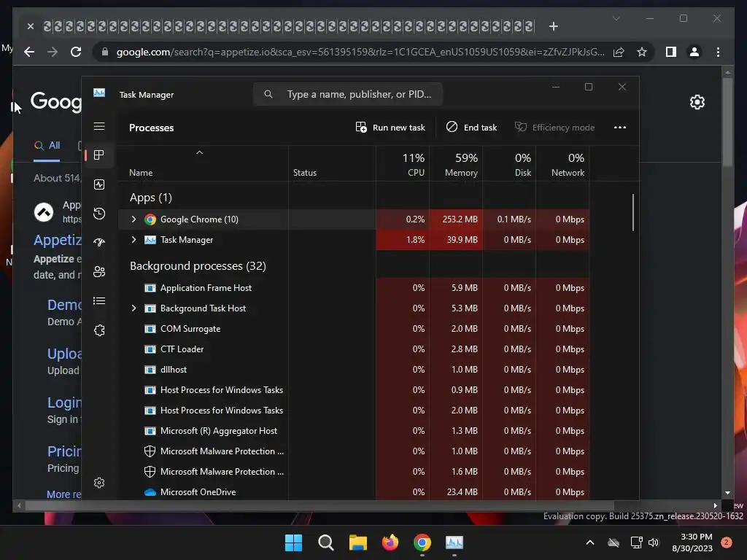Image resolution: width=747 pixels, height=560 pixels.
Task: Switch to Chrome taskbar icon
Action: pyautogui.click(x=422, y=542)
